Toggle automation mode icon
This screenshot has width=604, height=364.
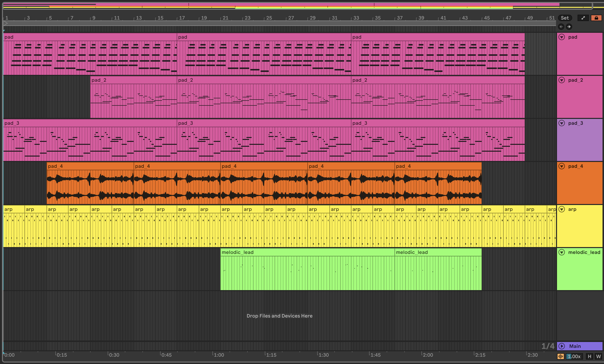[583, 18]
